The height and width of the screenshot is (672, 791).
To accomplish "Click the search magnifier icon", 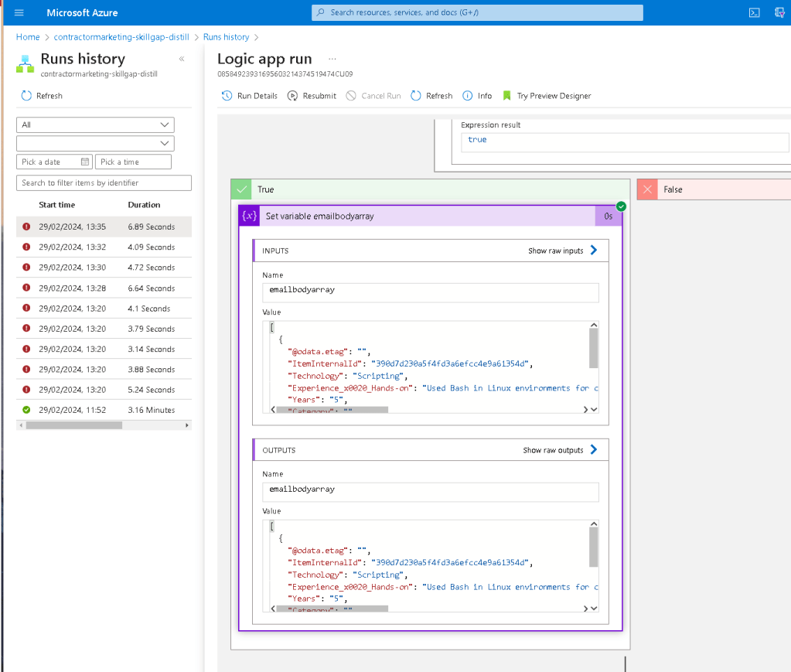I will 321,12.
